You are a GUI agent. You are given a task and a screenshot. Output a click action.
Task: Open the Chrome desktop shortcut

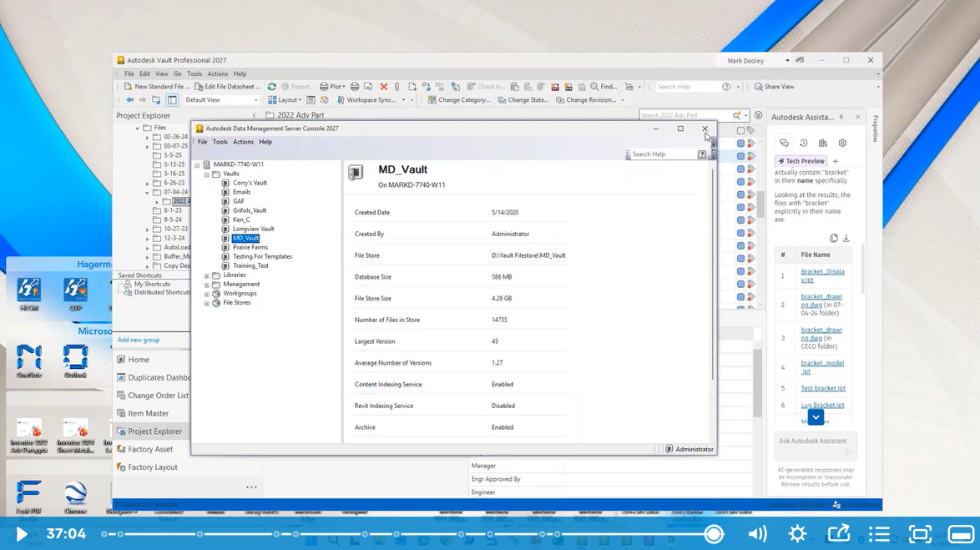(75, 497)
